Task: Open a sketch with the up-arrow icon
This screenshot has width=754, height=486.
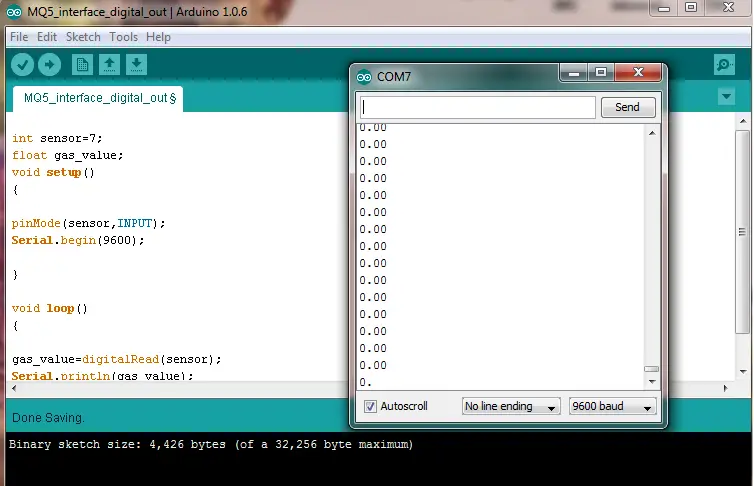Action: (x=109, y=64)
